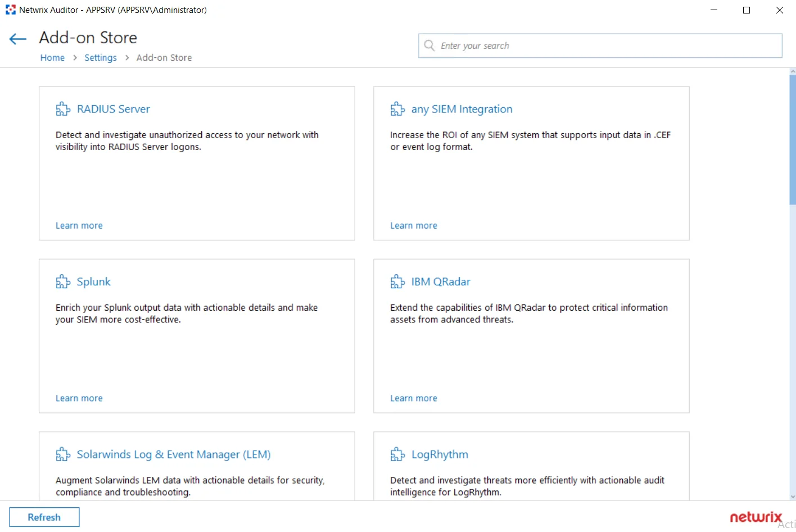Click Learn more under any SIEM Integration
The height and width of the screenshot is (532, 796).
(414, 225)
